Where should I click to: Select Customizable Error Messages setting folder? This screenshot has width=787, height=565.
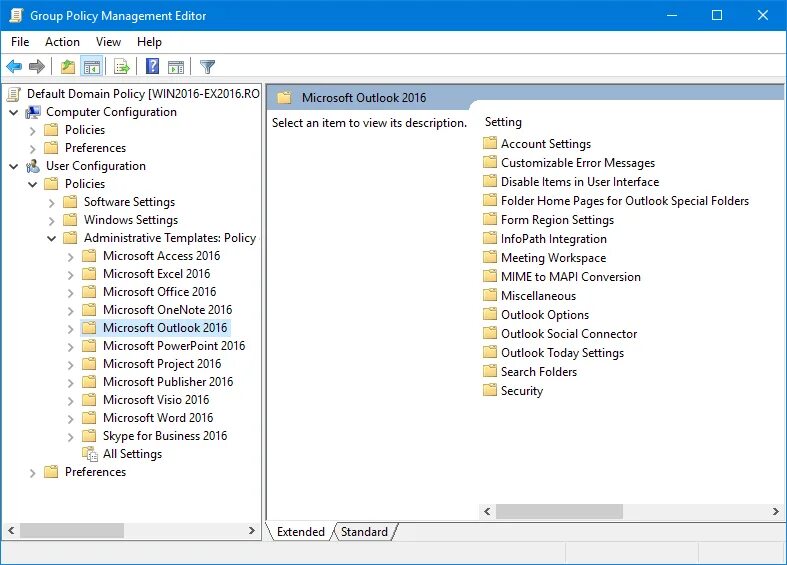[x=578, y=163]
